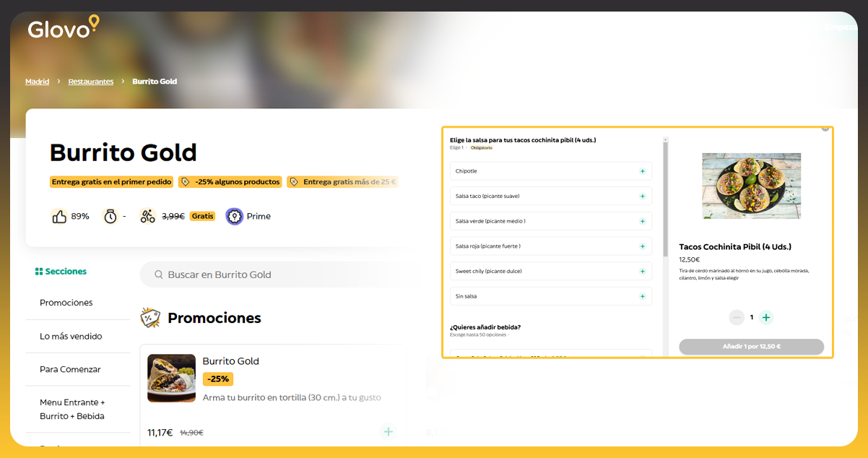The width and height of the screenshot is (868, 458).
Task: Click the bike delivery fee icon
Action: point(147,216)
